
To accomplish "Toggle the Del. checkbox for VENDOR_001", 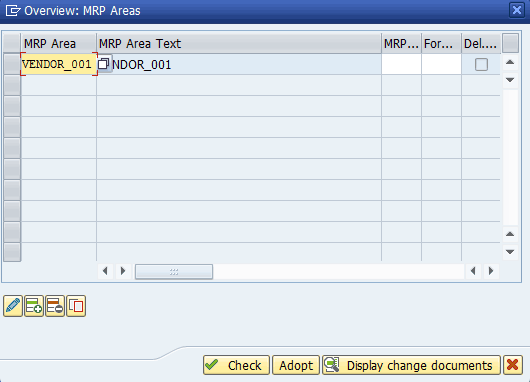I will 481,64.
